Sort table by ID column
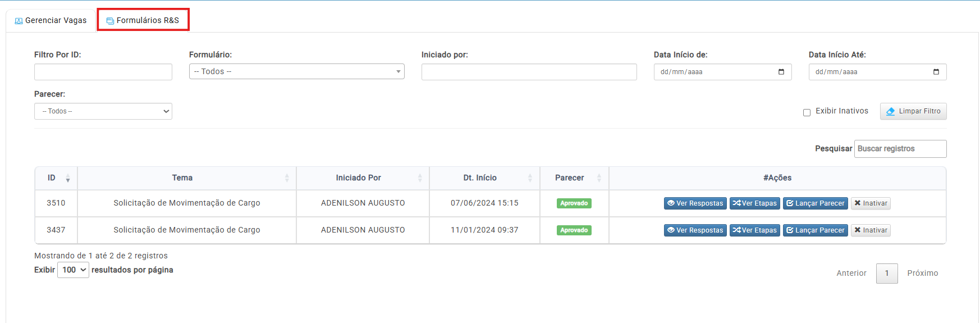This screenshot has height=323, width=980. (56, 178)
